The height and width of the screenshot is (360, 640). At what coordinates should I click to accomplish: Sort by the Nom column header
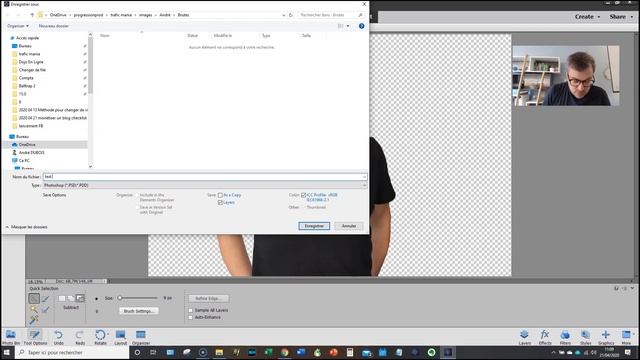coord(104,36)
